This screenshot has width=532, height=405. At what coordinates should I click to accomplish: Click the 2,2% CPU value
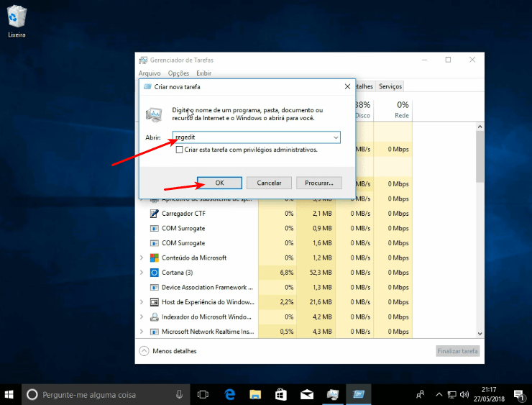pyautogui.click(x=287, y=302)
